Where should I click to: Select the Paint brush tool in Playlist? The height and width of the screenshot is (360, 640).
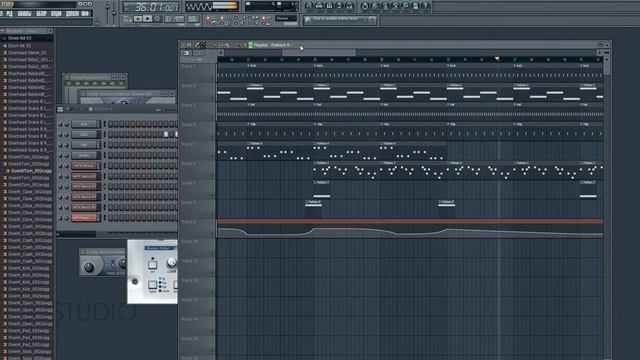[203, 45]
